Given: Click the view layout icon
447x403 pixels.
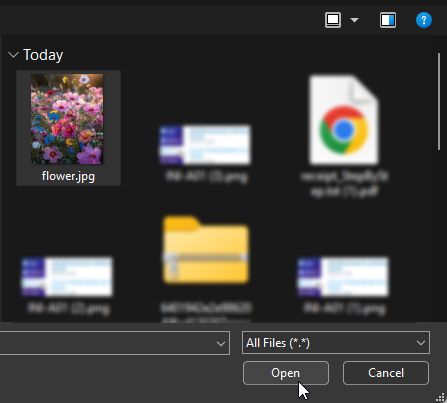Looking at the screenshot, I should [x=333, y=20].
